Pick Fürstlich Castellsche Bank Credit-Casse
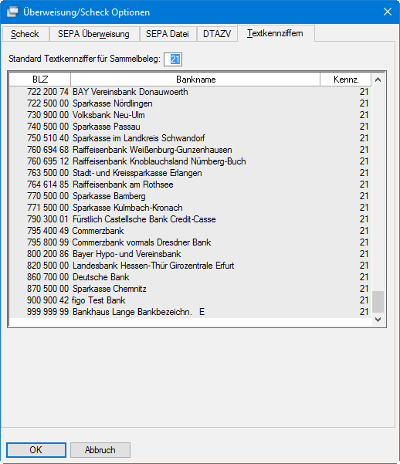The height and width of the screenshot is (464, 400). (x=190, y=219)
